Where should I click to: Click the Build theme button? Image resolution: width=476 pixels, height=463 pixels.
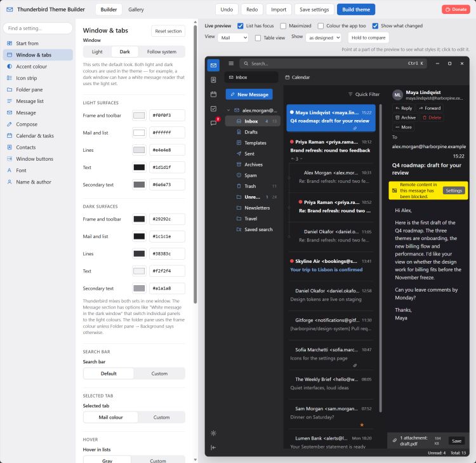coord(356,10)
